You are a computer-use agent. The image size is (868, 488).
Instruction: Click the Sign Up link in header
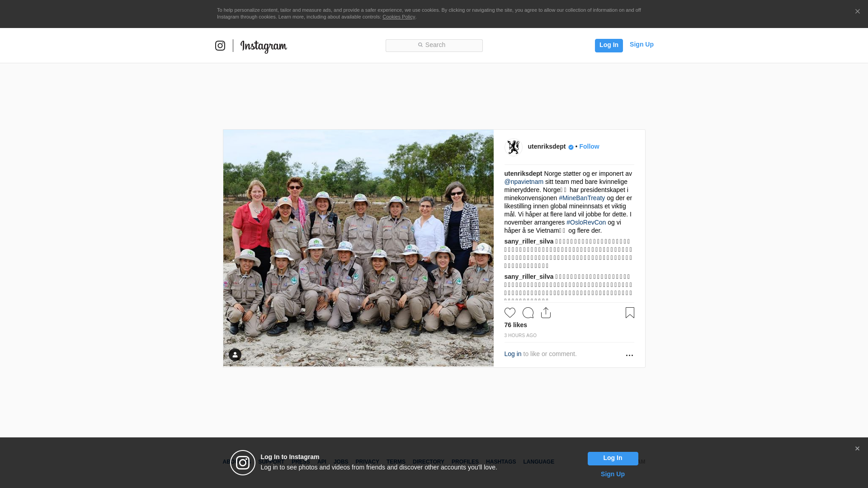[642, 44]
